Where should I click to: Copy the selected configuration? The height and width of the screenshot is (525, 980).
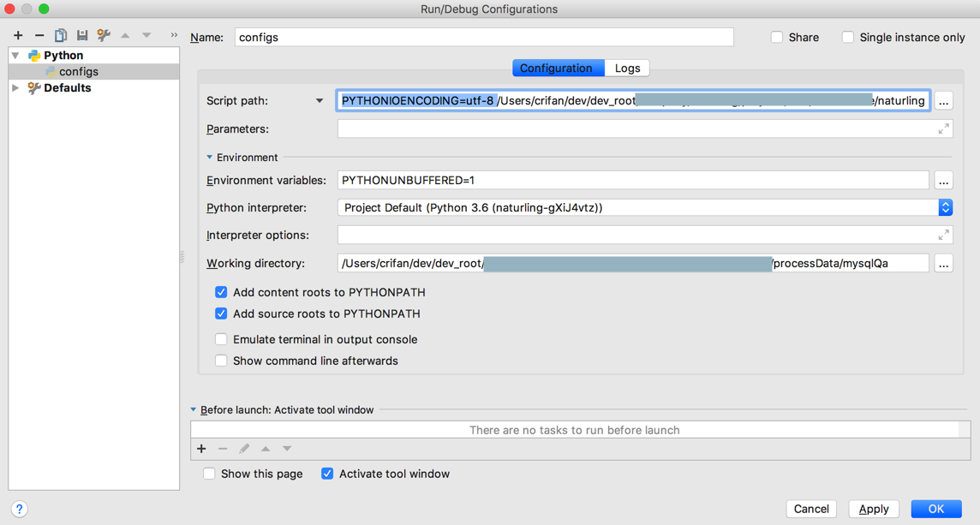[61, 35]
